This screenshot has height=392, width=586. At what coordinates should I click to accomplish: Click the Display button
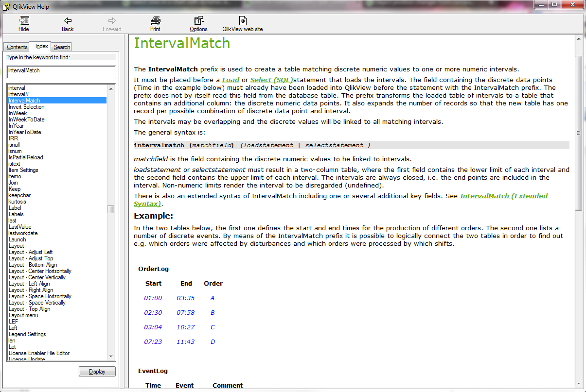[97, 372]
